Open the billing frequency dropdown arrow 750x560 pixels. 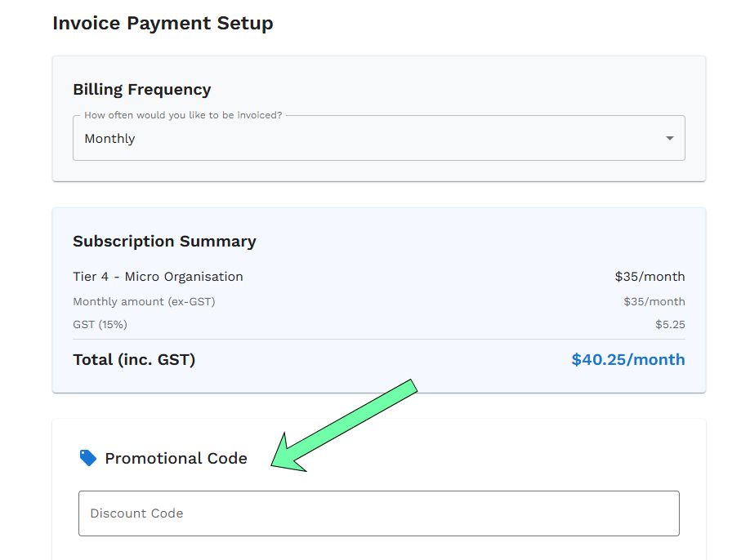670,139
